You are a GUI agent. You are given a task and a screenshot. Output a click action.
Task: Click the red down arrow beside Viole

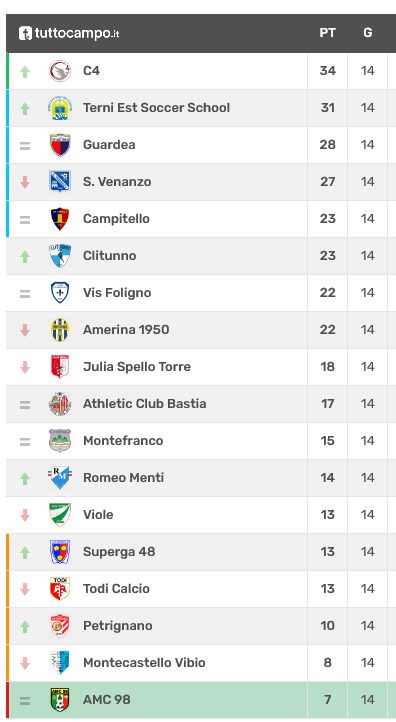25,515
